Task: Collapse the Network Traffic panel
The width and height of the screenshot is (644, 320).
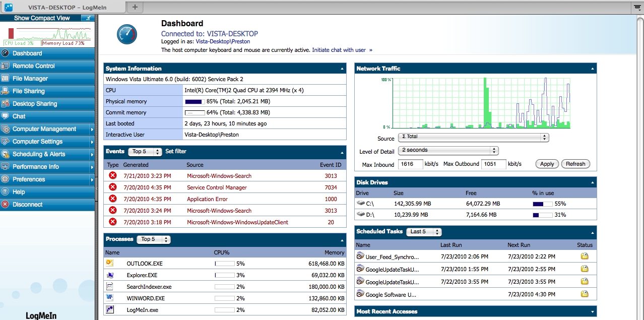Action: pos(593,69)
